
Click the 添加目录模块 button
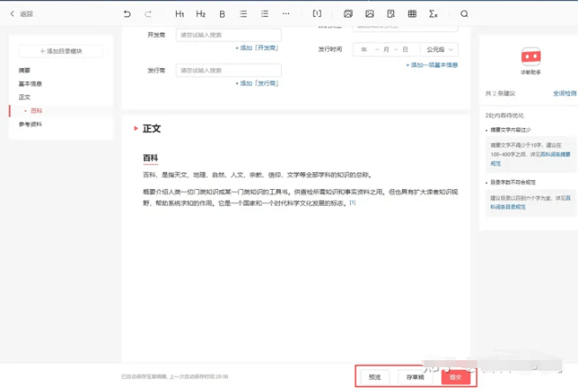pyautogui.click(x=61, y=51)
